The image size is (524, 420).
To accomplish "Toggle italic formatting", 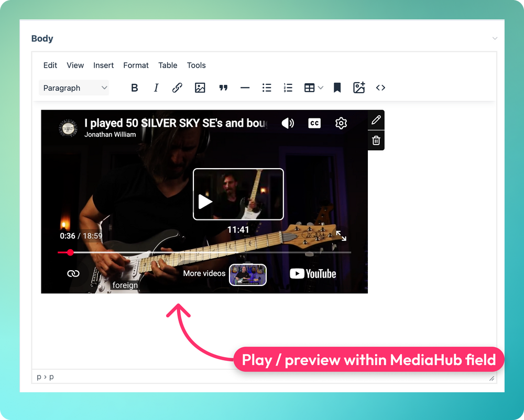I will click(x=156, y=88).
